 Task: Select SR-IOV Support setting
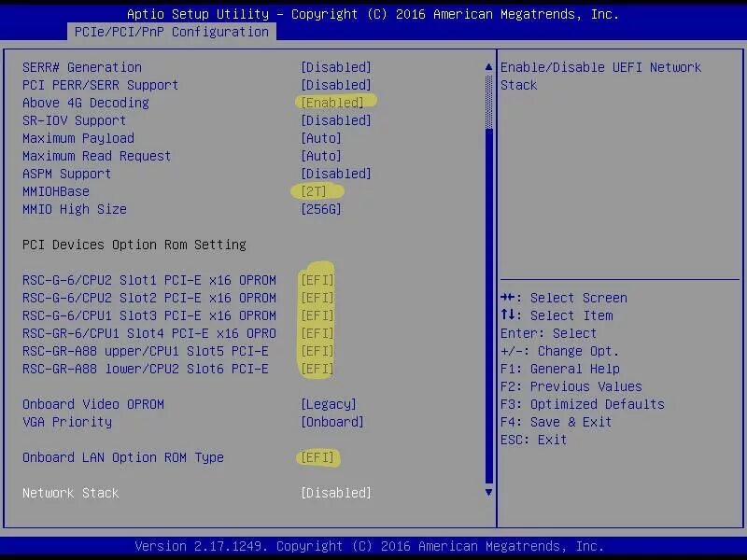[x=75, y=120]
